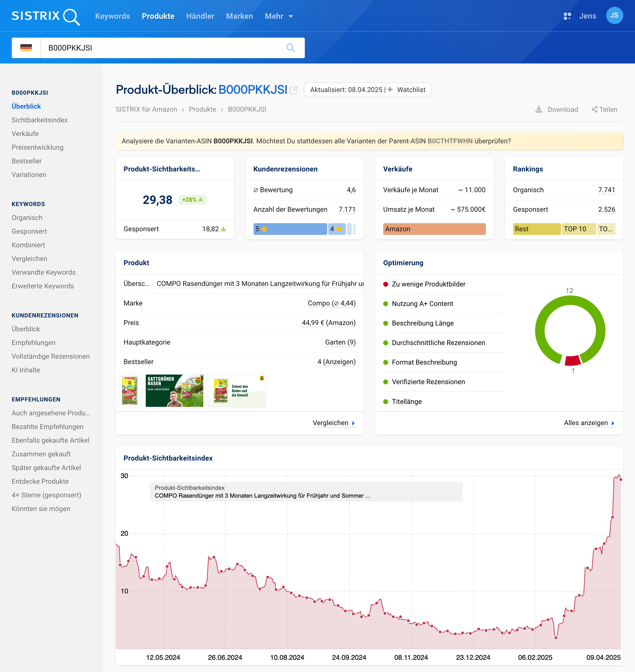635x672 pixels.
Task: Click Alles anzeigen in Optimierung box
Action: 589,423
